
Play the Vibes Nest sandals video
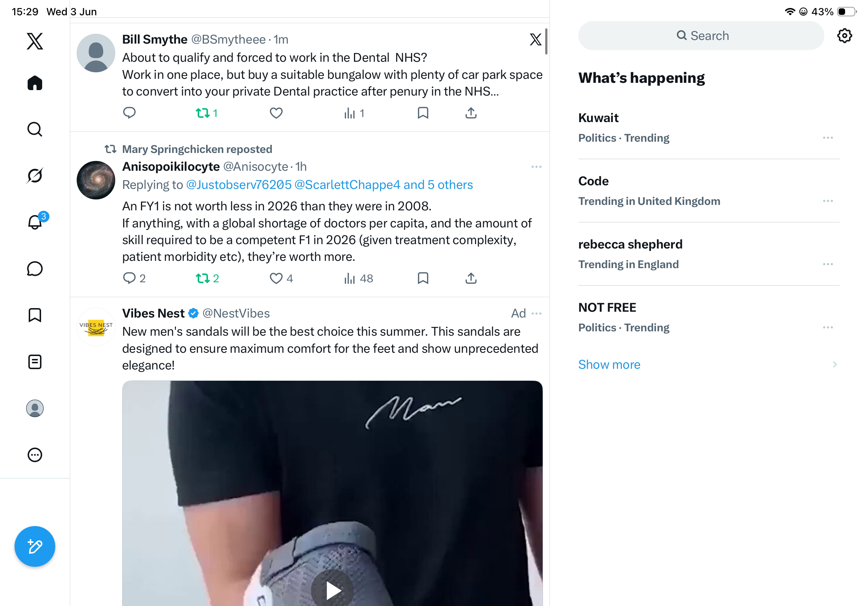click(332, 589)
